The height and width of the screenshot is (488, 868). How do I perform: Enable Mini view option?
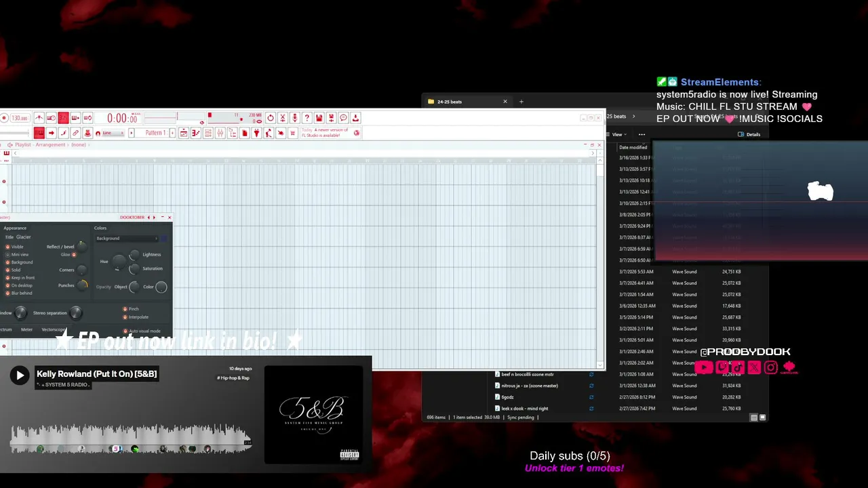(8, 254)
